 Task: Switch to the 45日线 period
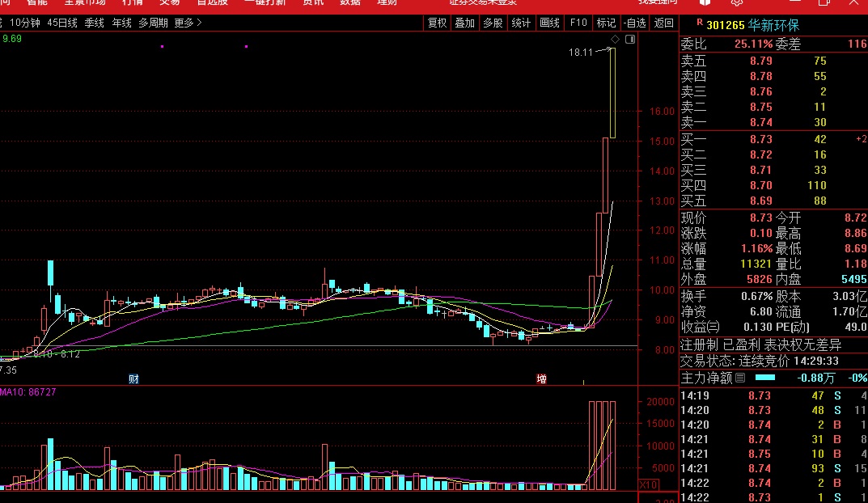coord(62,23)
